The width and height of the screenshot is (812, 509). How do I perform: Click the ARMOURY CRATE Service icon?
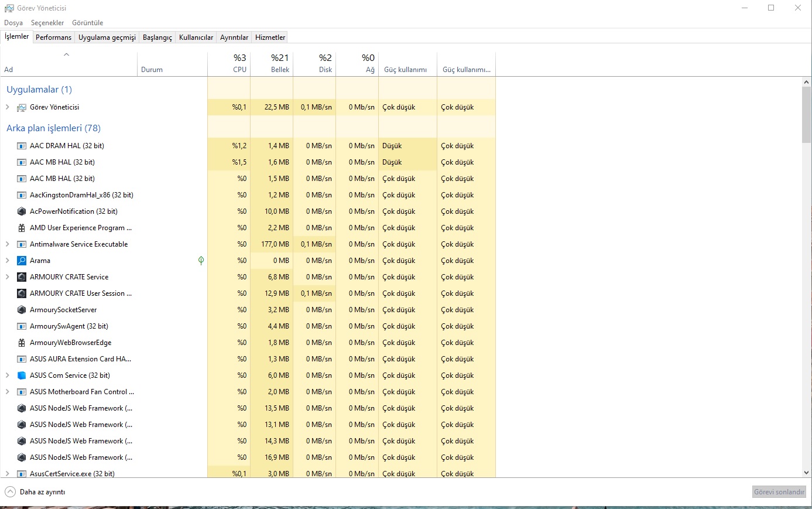coord(22,277)
